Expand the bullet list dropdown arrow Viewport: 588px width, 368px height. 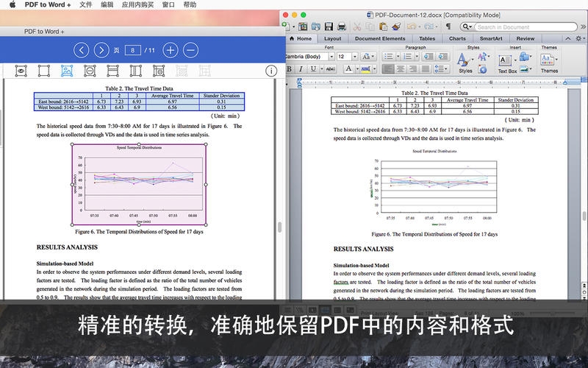pos(398,57)
